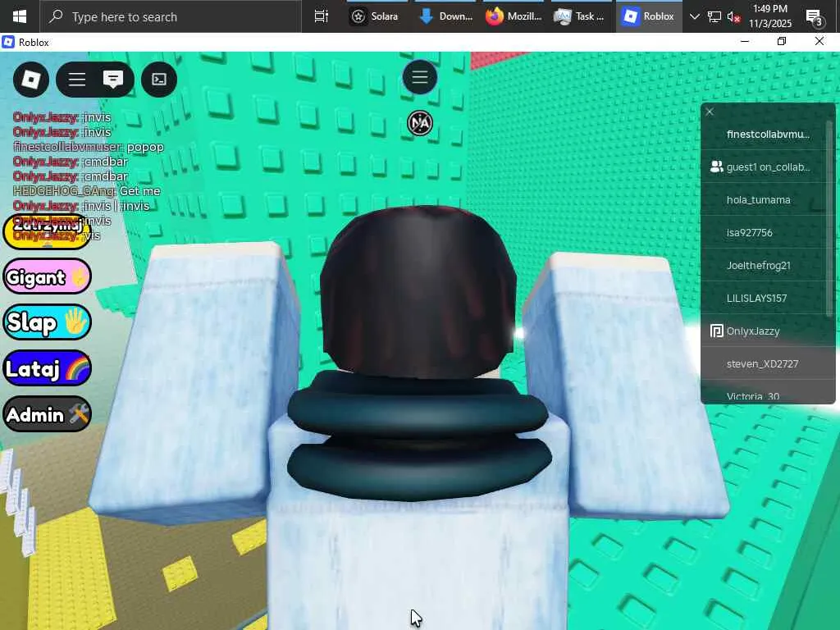Click the NA circular badge icon

(x=420, y=123)
